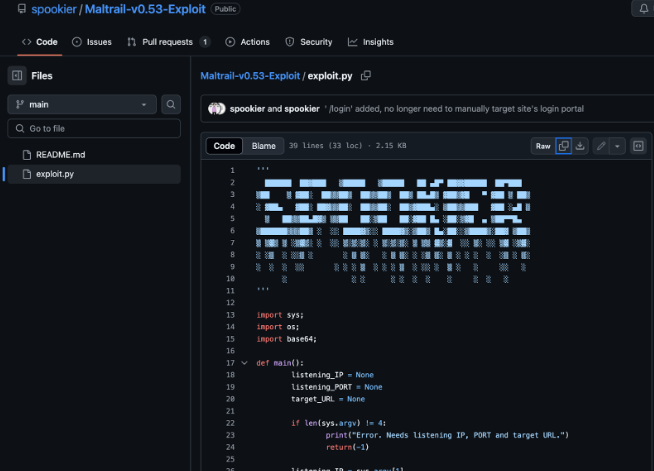The image size is (654, 471).
Task: Copy raw file contents
Action: click(x=563, y=146)
